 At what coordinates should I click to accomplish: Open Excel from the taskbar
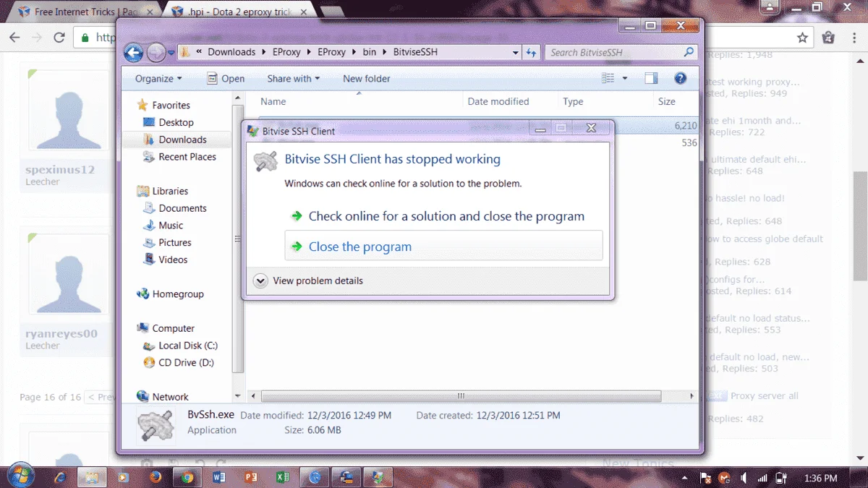click(284, 477)
